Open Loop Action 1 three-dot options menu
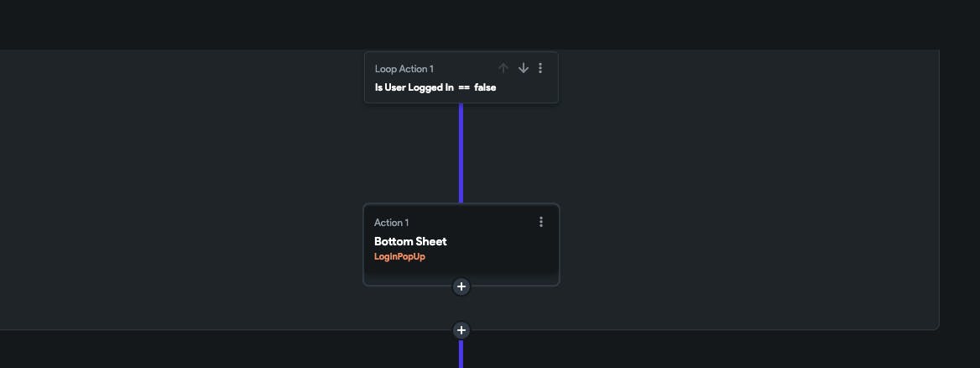The image size is (980, 368). point(540,68)
